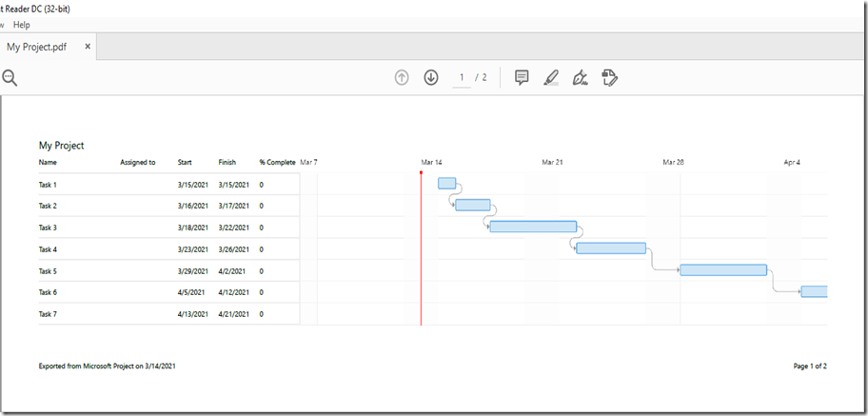This screenshot has height=416, width=868.
Task: Click the stamp/send document icon
Action: (610, 77)
